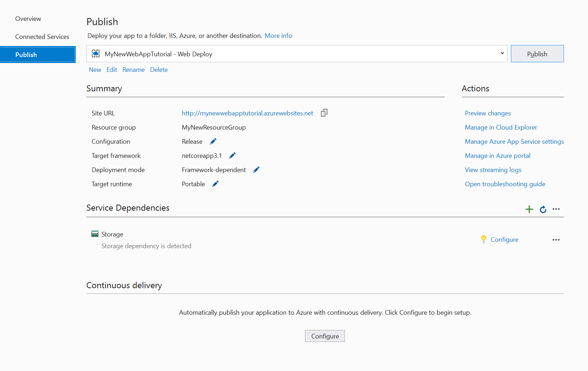Image resolution: width=588 pixels, height=371 pixels.
Task: Click the Publish button
Action: [537, 53]
